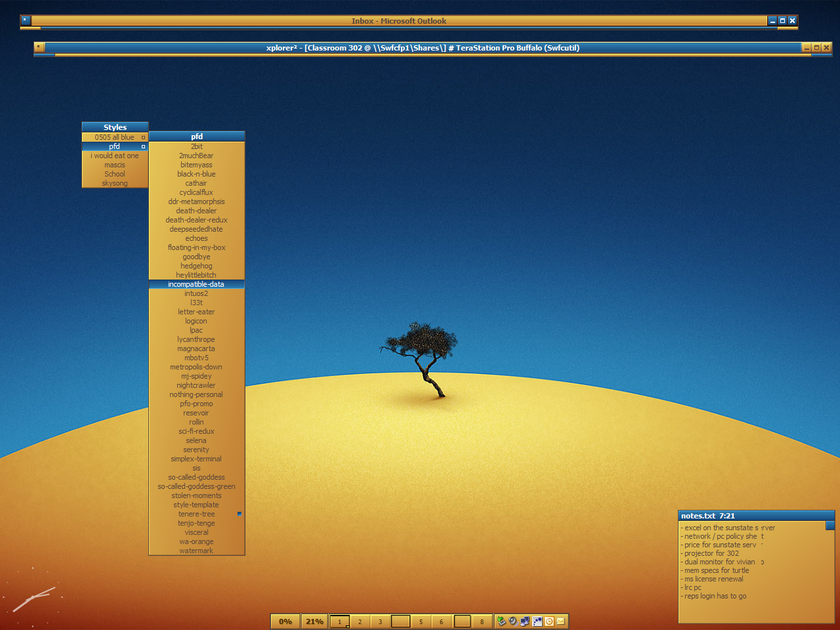The height and width of the screenshot is (630, 840).
Task: Choose the lycanthrope style
Action: click(x=197, y=339)
